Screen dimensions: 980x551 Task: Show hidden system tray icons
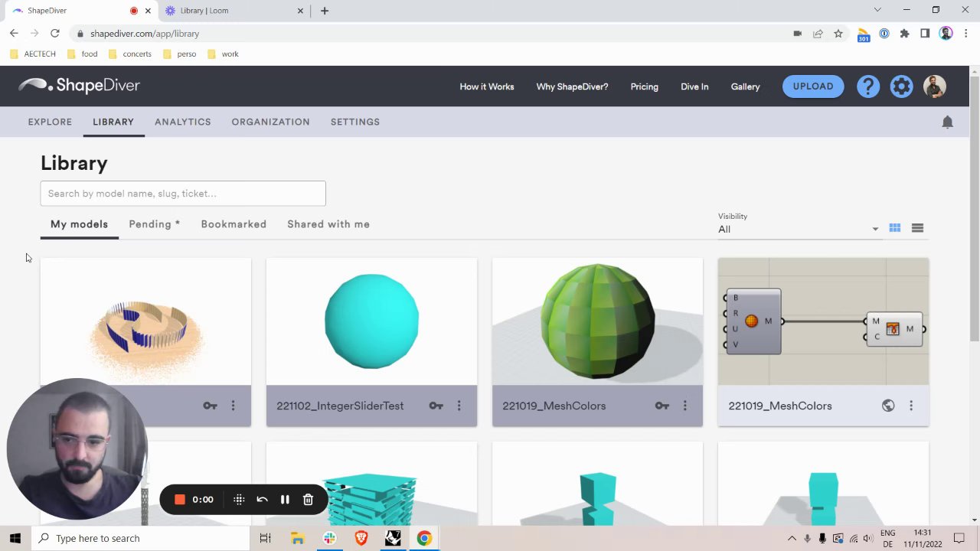click(x=792, y=539)
